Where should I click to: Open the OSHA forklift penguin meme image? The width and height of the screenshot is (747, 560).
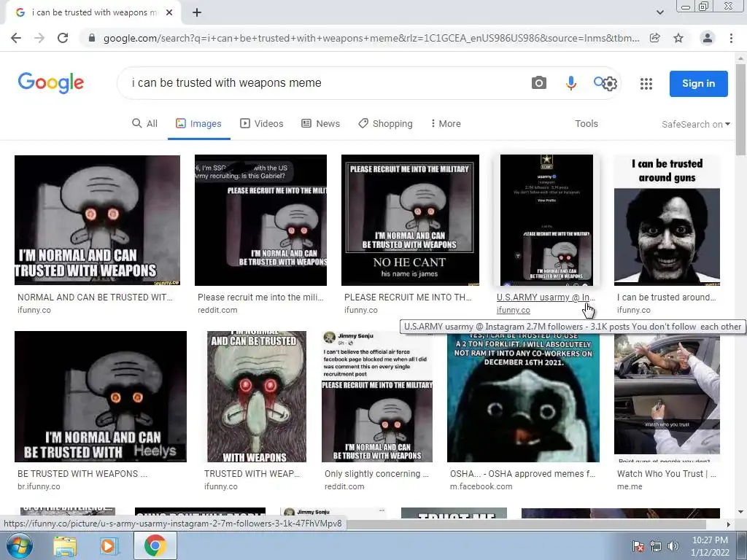[x=523, y=397]
